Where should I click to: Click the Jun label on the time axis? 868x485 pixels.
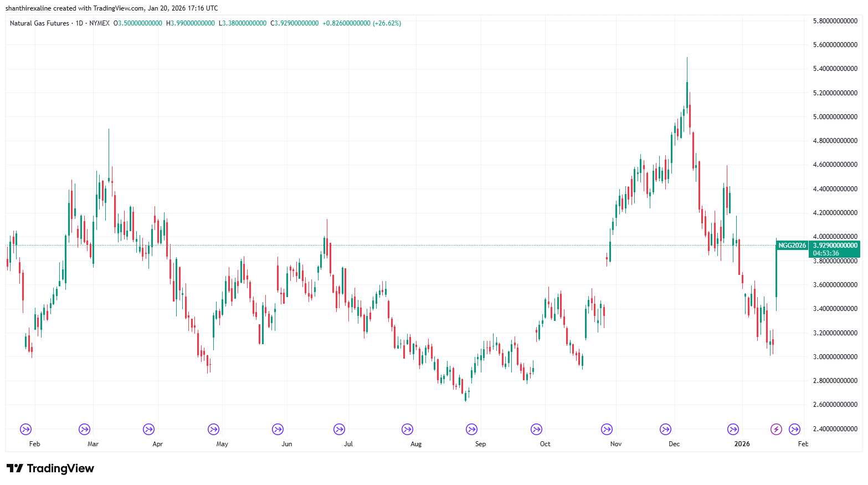point(287,444)
